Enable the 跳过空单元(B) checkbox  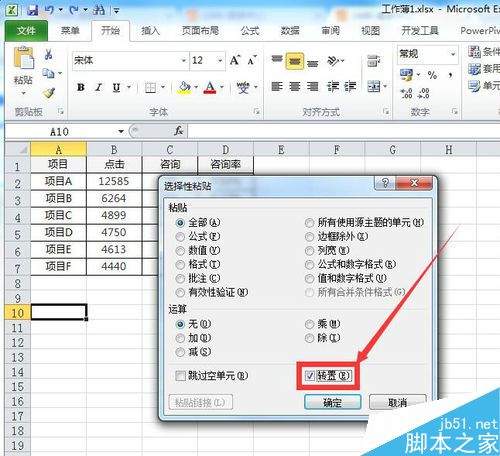click(x=180, y=376)
